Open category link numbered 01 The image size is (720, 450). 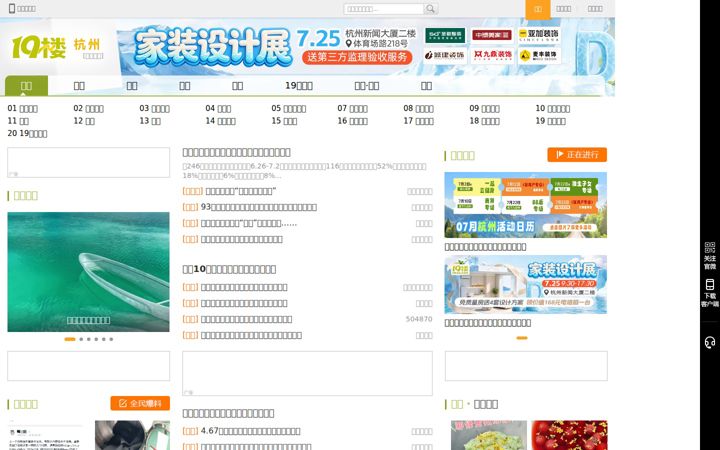(x=22, y=108)
